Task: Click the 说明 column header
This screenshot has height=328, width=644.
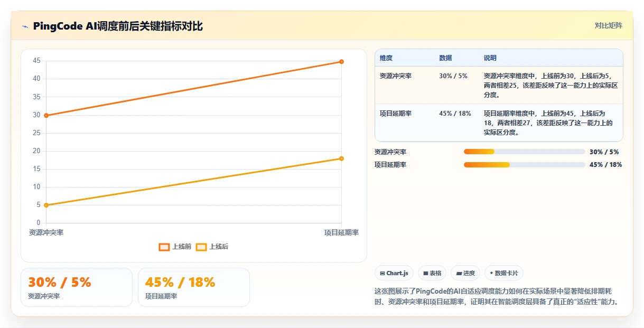Action: click(x=490, y=58)
